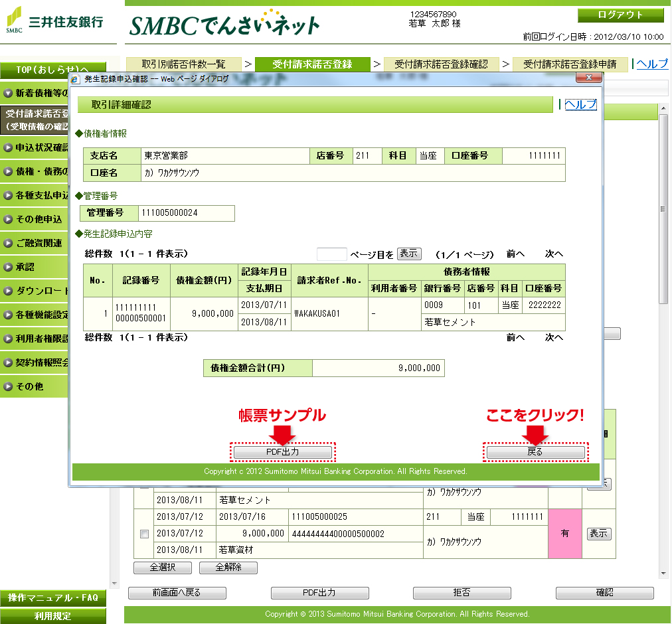Image resolution: width=672 pixels, height=624 pixels.
Task: Expand the 各種機能設定 sidebar menu
Action: click(x=35, y=315)
